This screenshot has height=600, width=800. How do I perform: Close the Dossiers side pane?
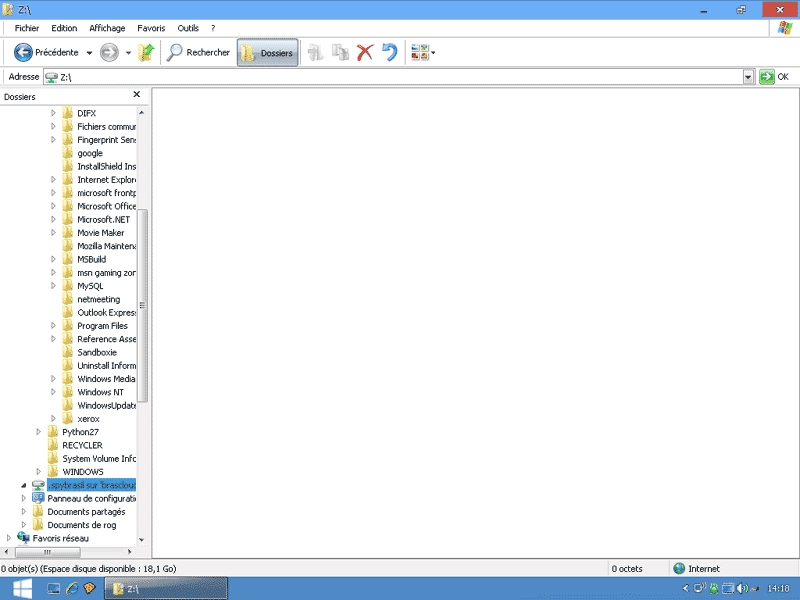pos(136,94)
